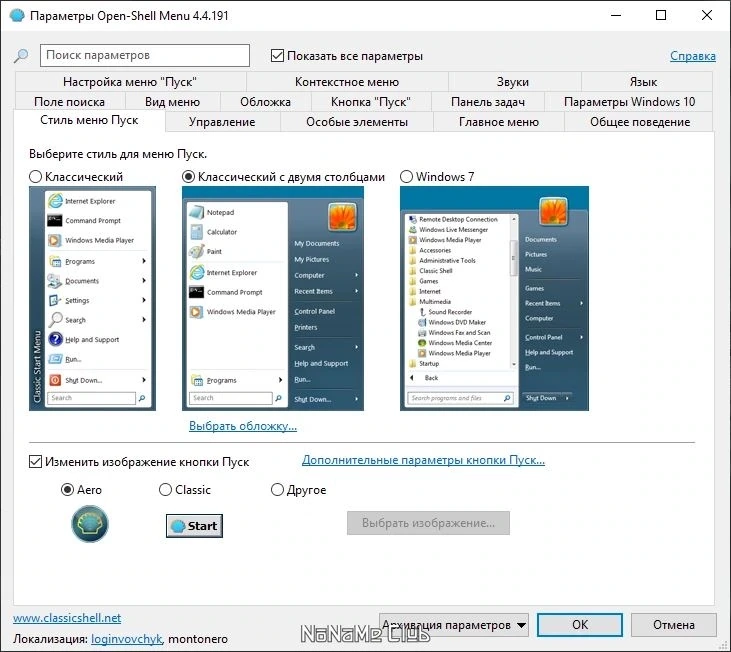The width and height of the screenshot is (731, 652).
Task: Switch to the Настройка меню "Пуск" tab
Action: click(x=130, y=82)
